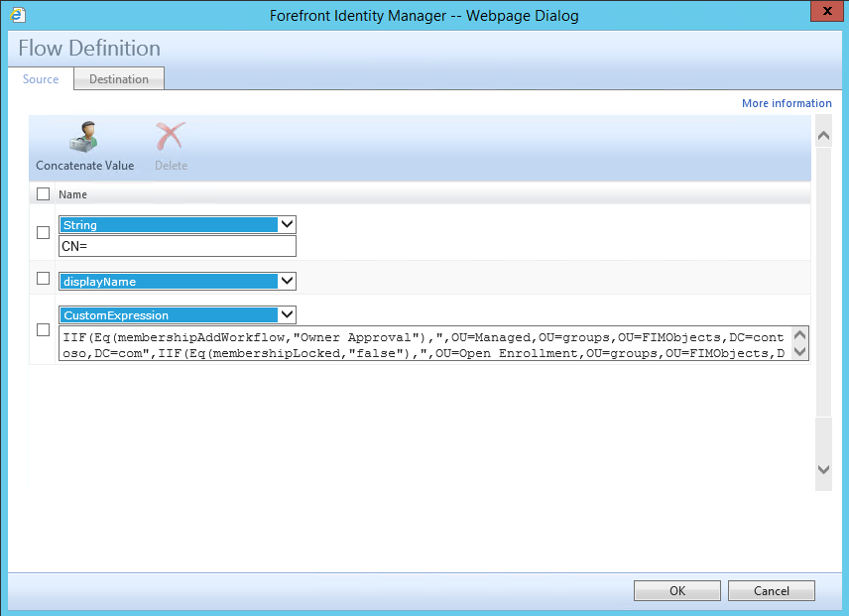Switch to the Destination tab
849x616 pixels.
(119, 79)
